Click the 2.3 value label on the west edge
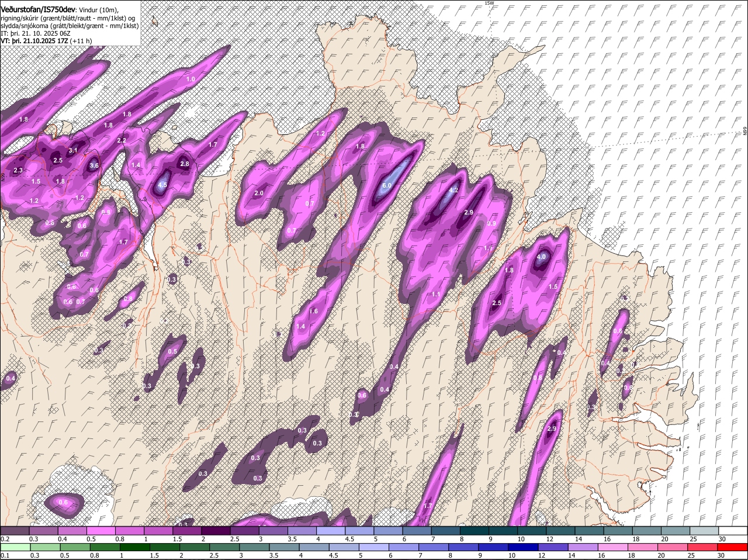The image size is (748, 560). [x=18, y=171]
